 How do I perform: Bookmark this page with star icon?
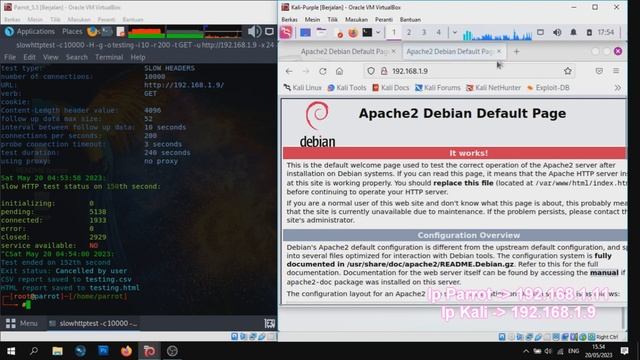pos(567,71)
